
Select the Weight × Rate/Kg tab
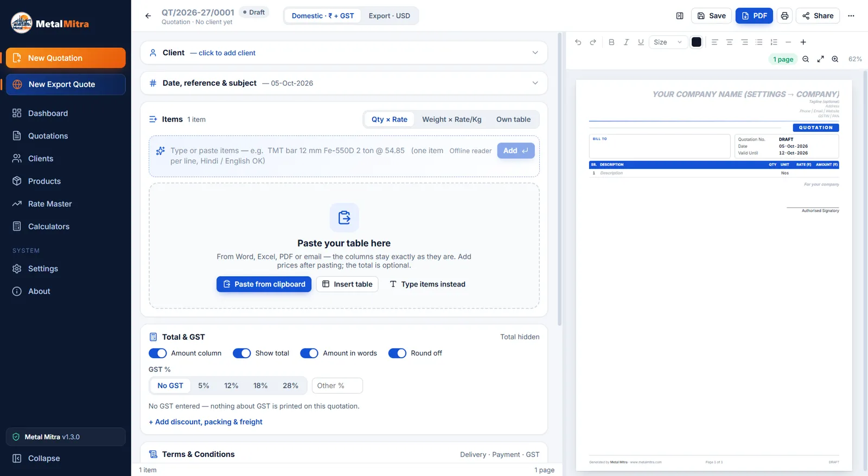[x=452, y=119]
